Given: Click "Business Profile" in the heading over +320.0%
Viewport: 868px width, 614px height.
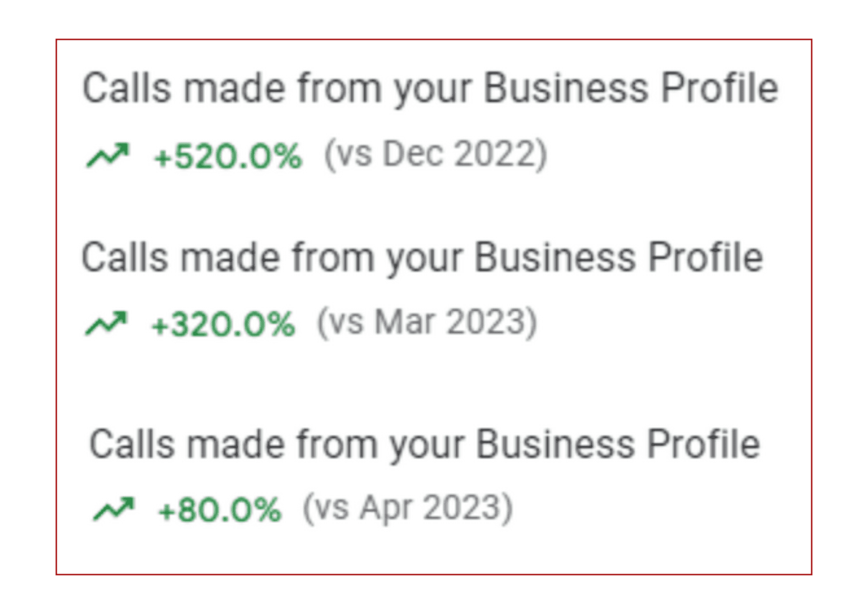Looking at the screenshot, I should 618,258.
